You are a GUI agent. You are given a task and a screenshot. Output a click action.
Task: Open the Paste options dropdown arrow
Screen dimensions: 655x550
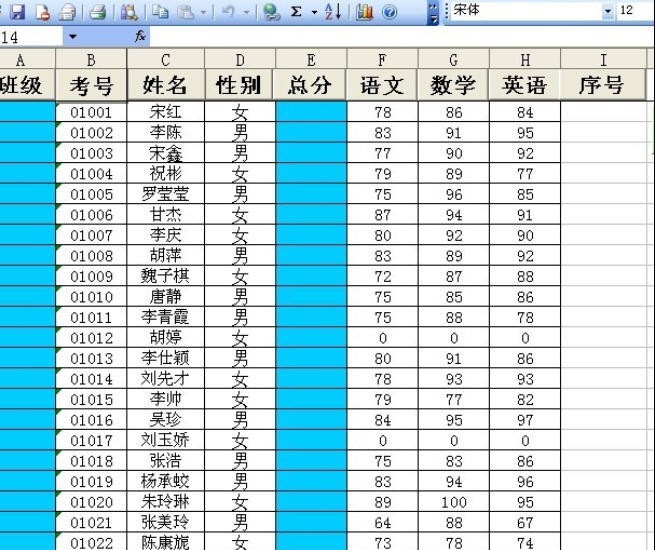[203, 12]
